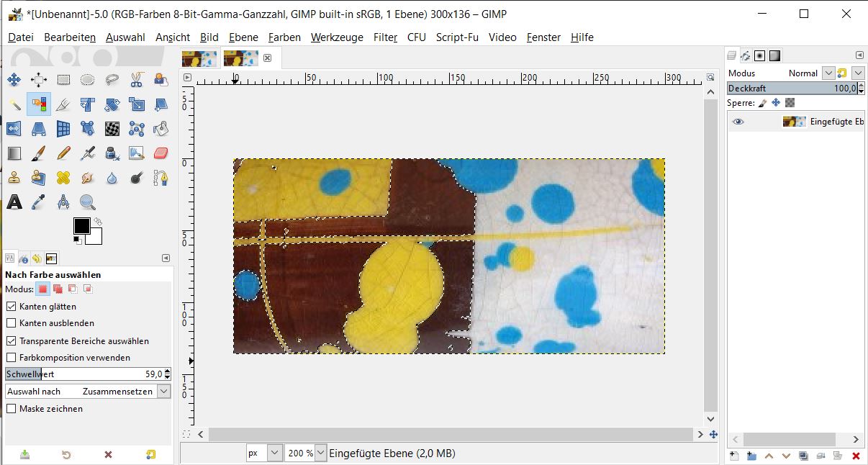The height and width of the screenshot is (465, 868).
Task: Toggle Transparente Bereiche auswählen checkbox
Action: click(x=11, y=340)
